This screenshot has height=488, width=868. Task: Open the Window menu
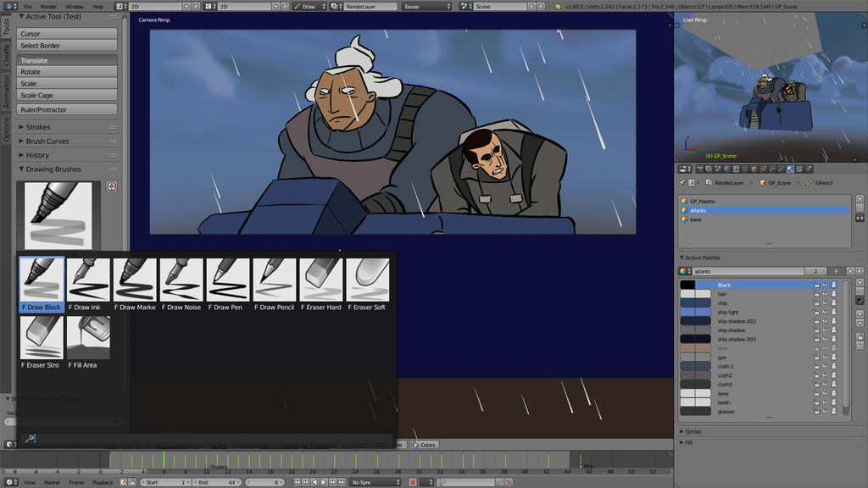tap(75, 7)
